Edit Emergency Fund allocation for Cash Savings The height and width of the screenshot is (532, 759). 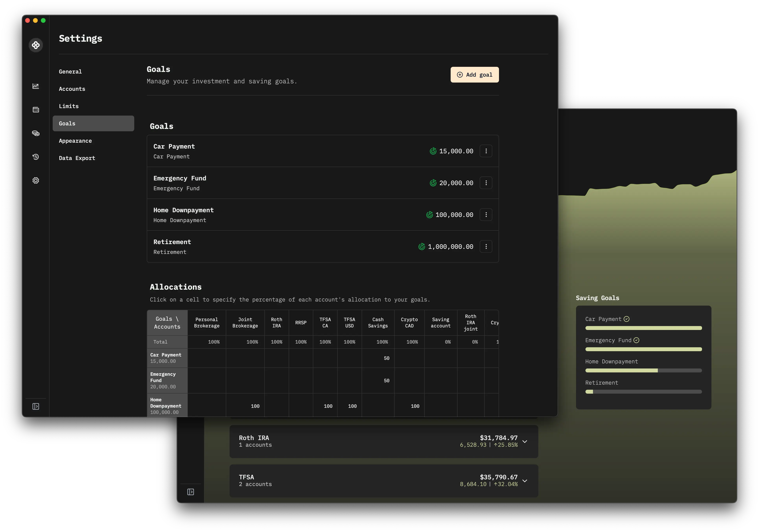pyautogui.click(x=378, y=380)
